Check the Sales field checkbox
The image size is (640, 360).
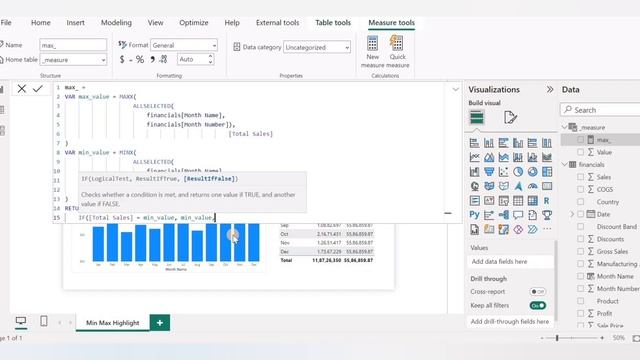coord(580,177)
